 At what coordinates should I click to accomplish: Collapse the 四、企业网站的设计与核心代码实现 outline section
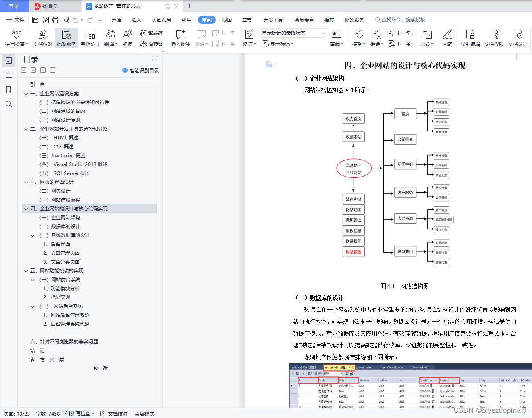coord(26,208)
